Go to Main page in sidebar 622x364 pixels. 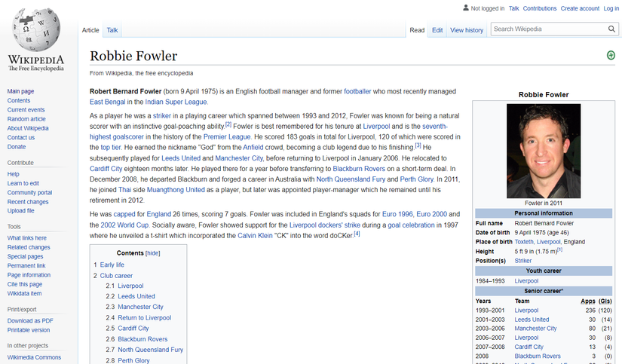[x=20, y=91]
